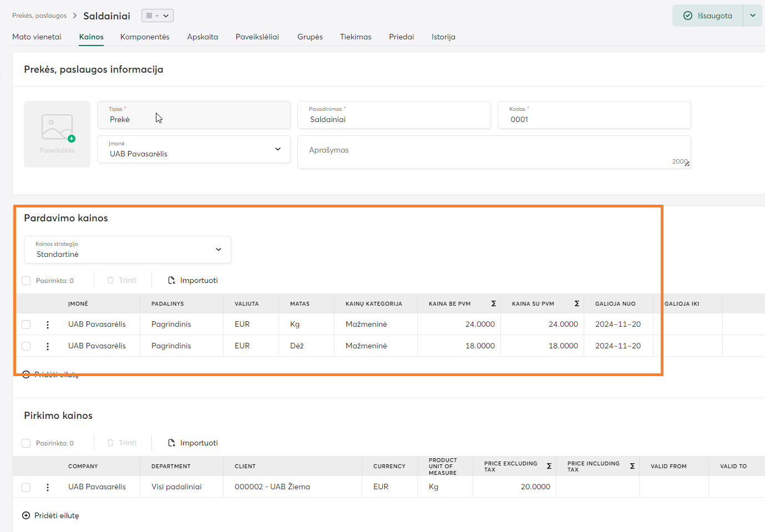The width and height of the screenshot is (765, 532).
Task: Open the row menu for the UAB Žiema purchase price
Action: pos(48,487)
